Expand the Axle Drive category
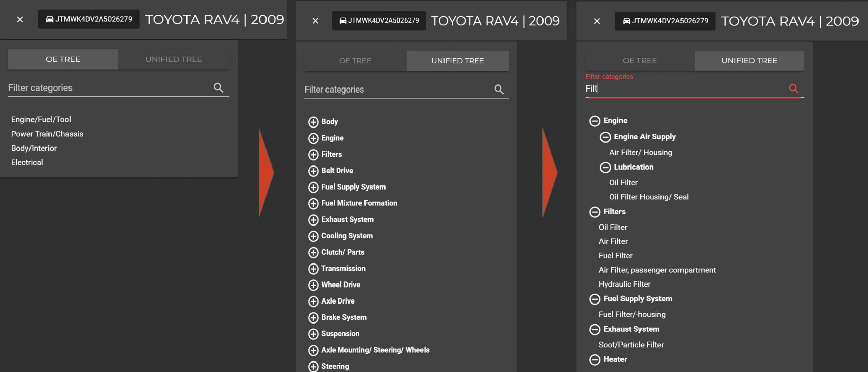Screen dimensions: 868x372 coord(313,301)
